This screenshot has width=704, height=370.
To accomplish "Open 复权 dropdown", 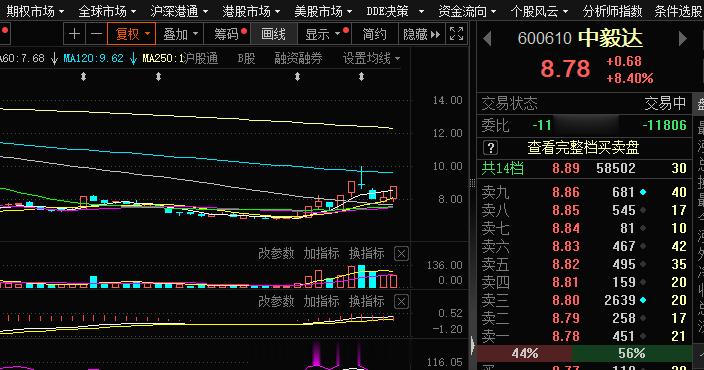I will point(132,34).
